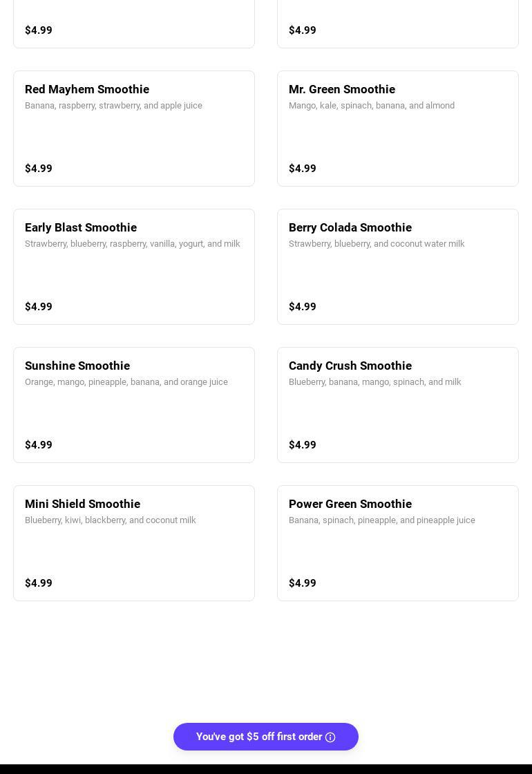The image size is (532, 774).
Task: Click the Early Blast Smoothie price
Action: tap(39, 307)
